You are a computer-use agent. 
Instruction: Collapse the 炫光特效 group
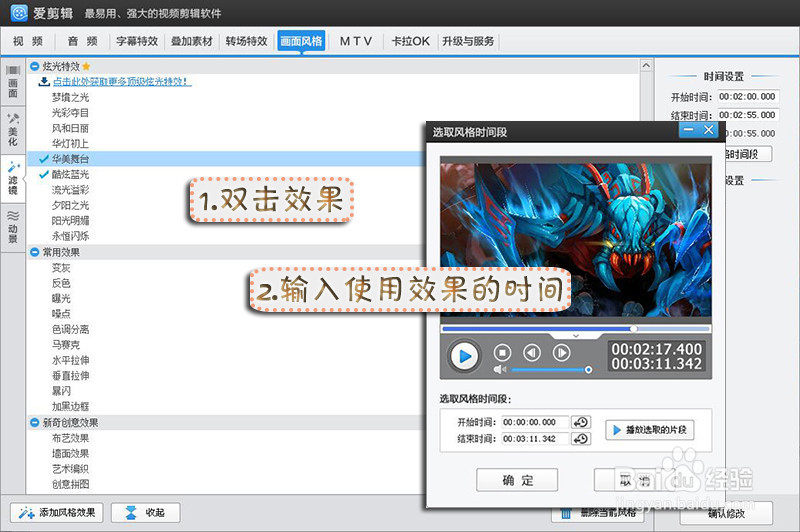35,66
